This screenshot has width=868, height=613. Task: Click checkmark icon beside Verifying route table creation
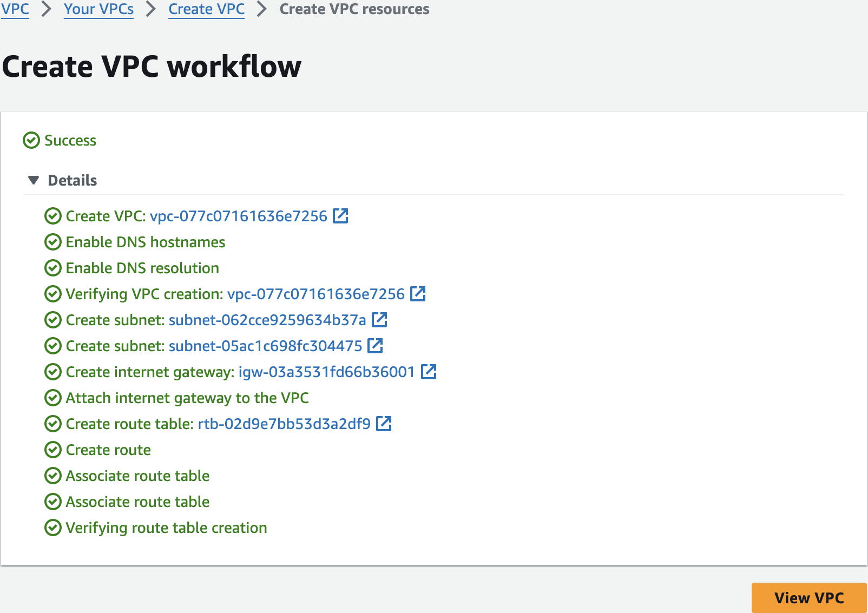point(52,528)
